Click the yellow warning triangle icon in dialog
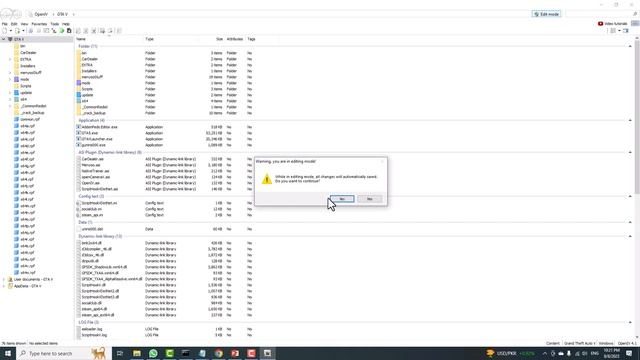Image resolution: width=640 pixels, height=360 pixels. pos(267,179)
